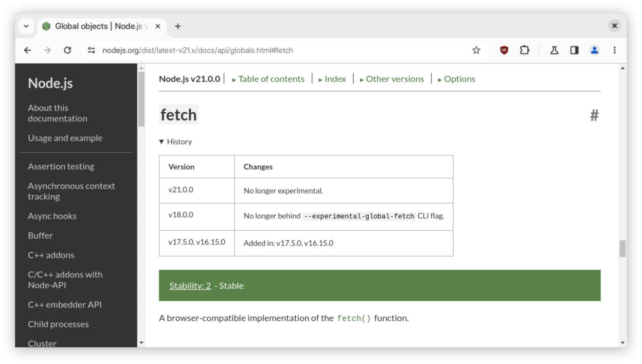Click the URL address bar
The image size is (642, 364).
click(x=282, y=50)
